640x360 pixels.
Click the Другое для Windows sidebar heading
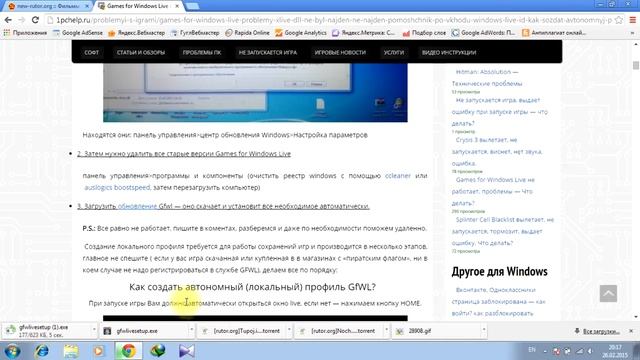tap(499, 271)
